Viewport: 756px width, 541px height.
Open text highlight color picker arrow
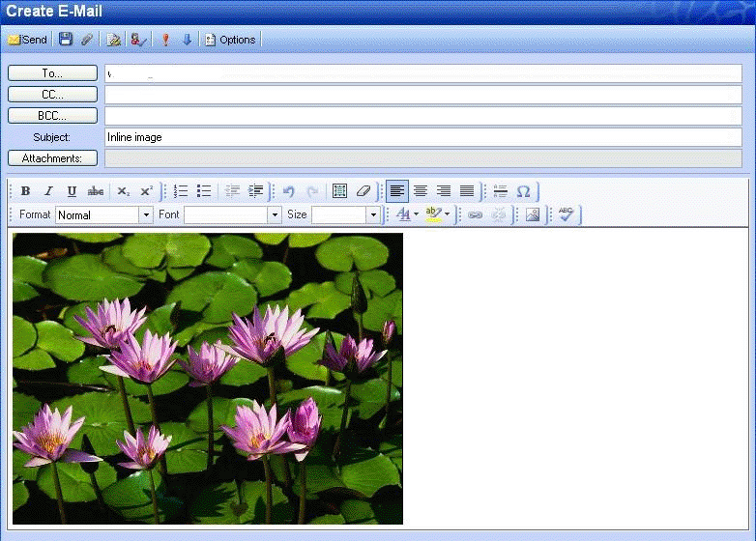point(448,214)
